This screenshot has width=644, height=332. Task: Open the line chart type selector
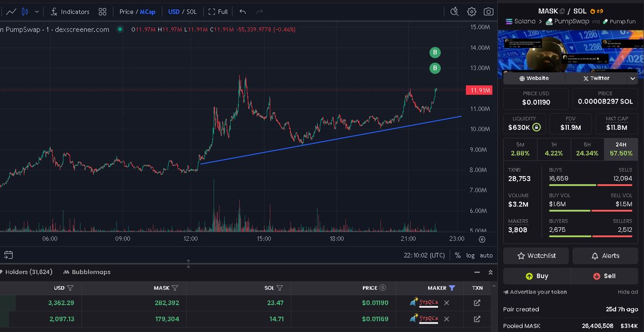coord(11,11)
